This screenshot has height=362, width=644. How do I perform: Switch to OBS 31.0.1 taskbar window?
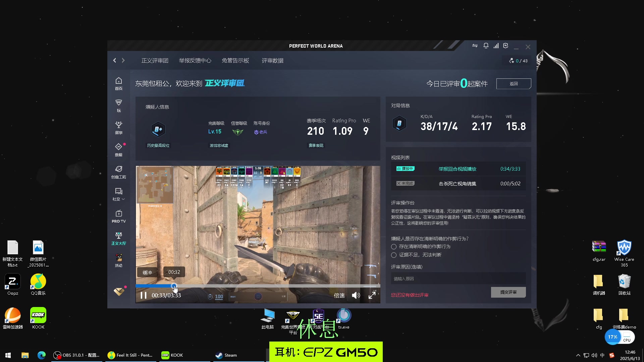click(77, 355)
